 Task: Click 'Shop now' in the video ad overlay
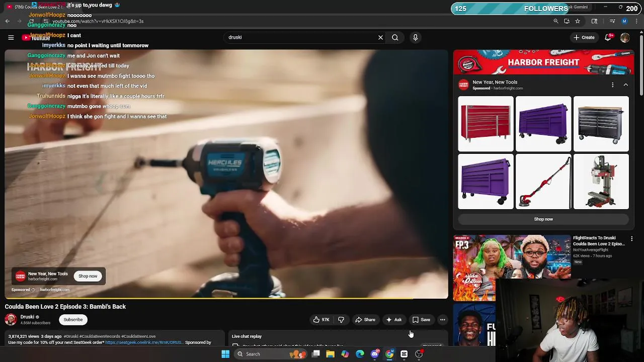point(88,276)
